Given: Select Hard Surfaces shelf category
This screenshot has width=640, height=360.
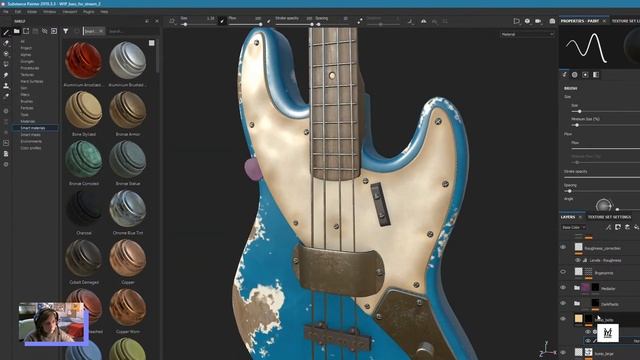Looking at the screenshot, I should [x=32, y=81].
